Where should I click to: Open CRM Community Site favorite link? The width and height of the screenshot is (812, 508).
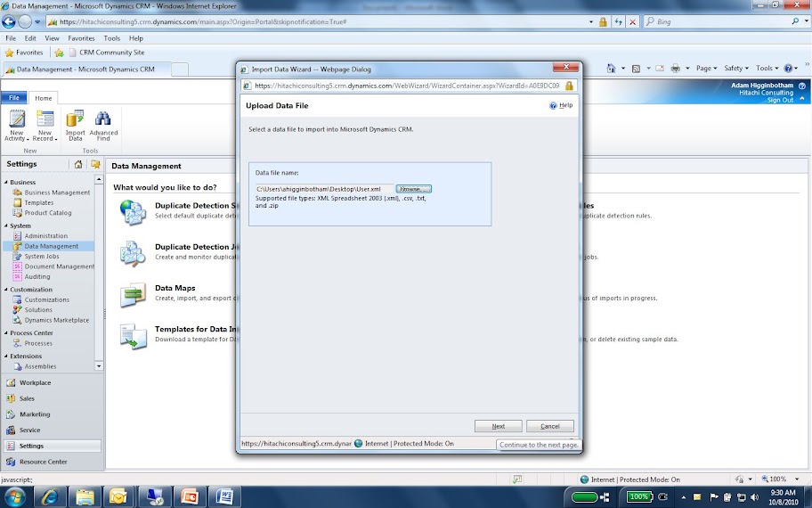107,53
